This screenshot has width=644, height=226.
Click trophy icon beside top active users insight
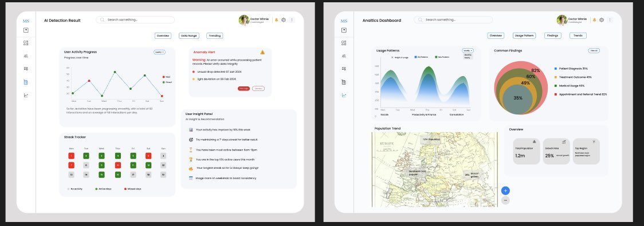pos(191,160)
